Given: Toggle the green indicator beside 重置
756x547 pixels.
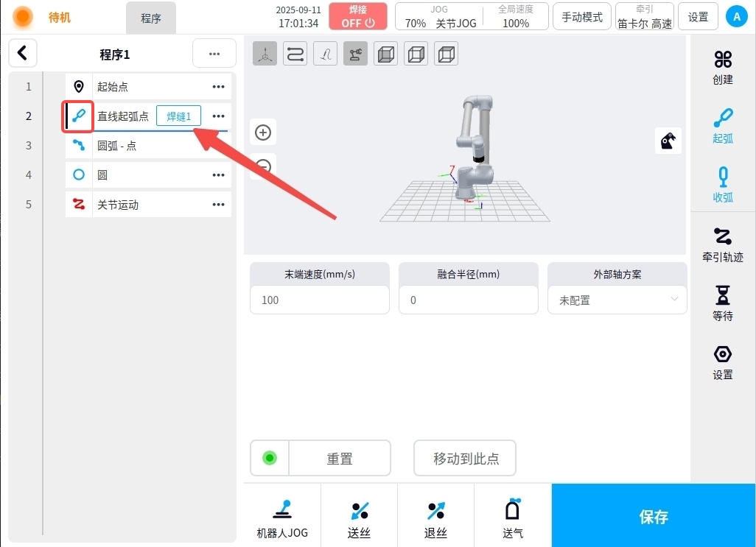Looking at the screenshot, I should coord(270,459).
